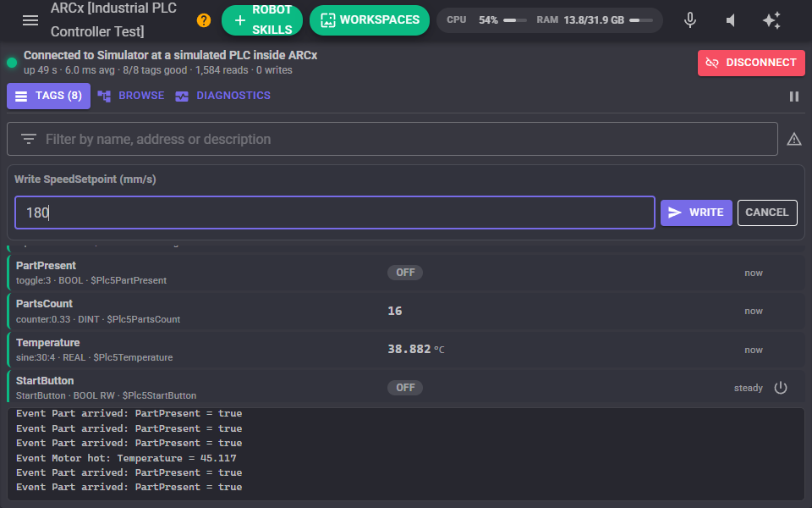812x508 pixels.
Task: Select the PartPresent tag name
Action: [46, 265]
